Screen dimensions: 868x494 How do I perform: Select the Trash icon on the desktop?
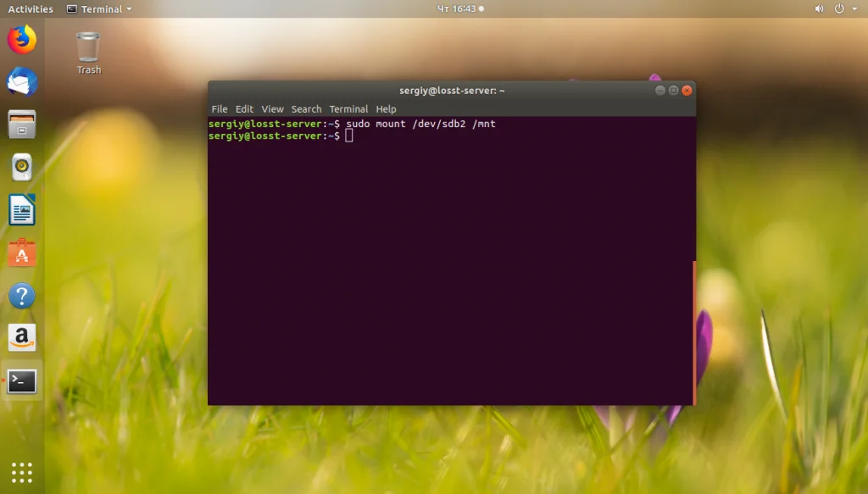coord(88,53)
